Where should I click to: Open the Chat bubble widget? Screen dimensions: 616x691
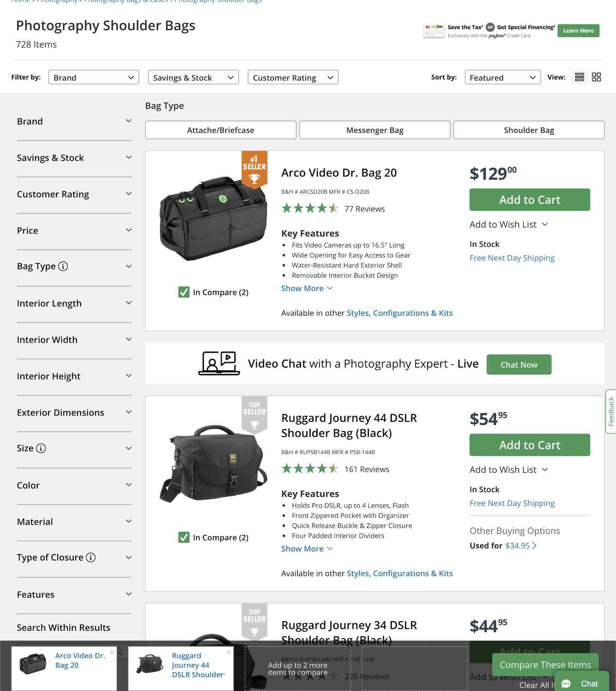tap(581, 684)
